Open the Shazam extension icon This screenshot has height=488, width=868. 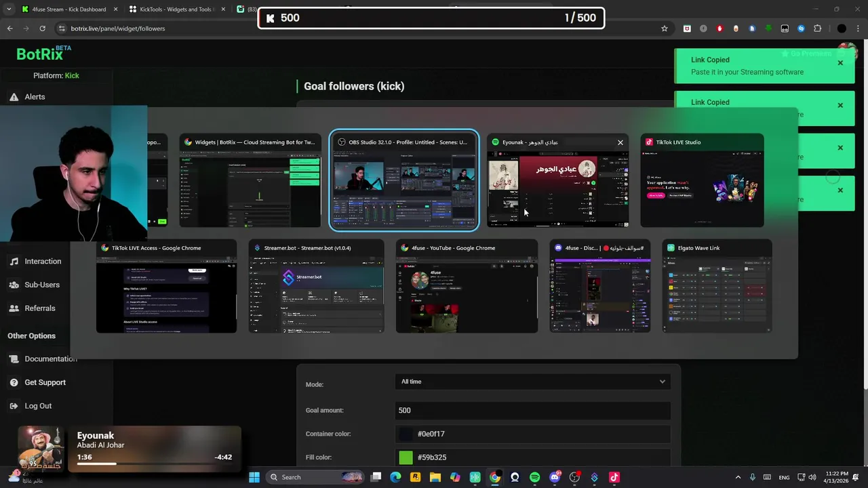(x=801, y=28)
